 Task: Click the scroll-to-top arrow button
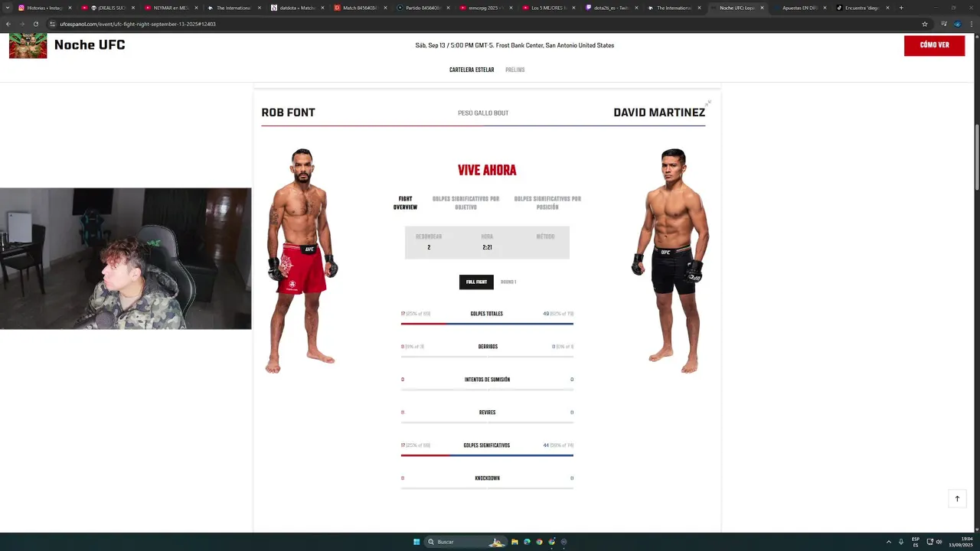[957, 499]
